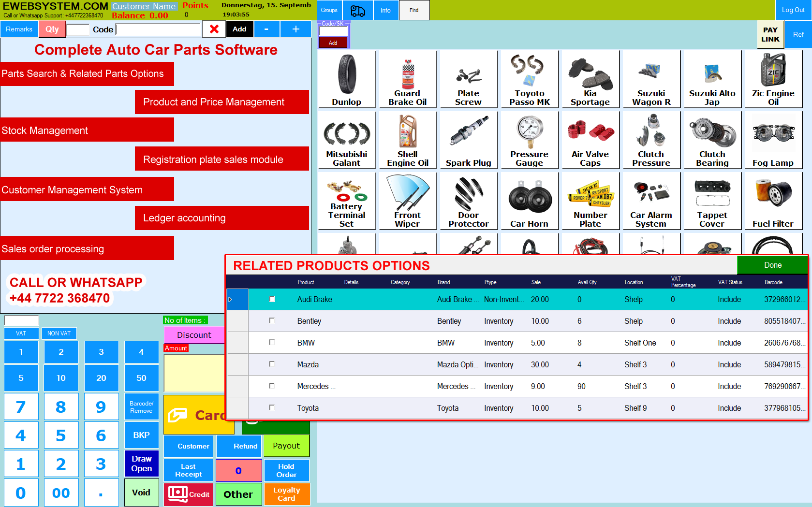Select the Clutch Pressure product
812x507 pixels.
point(651,140)
